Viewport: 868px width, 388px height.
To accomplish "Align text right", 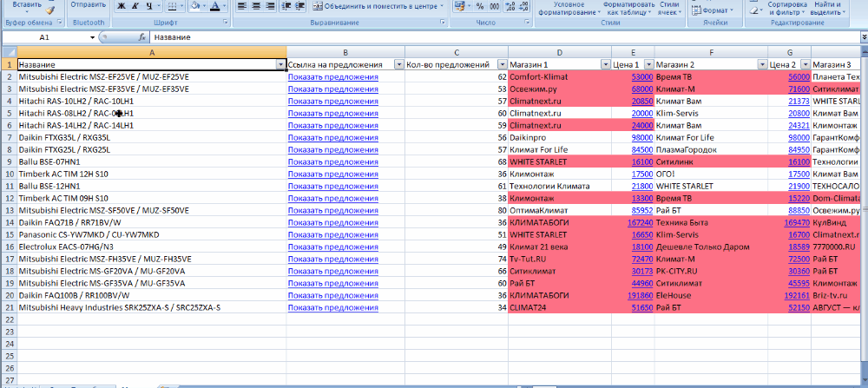I will 269,7.
